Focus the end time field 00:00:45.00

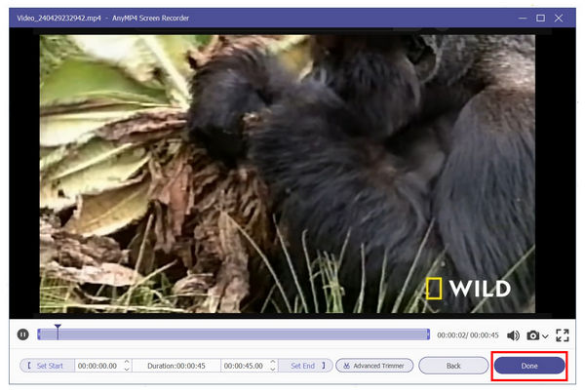pos(243,366)
